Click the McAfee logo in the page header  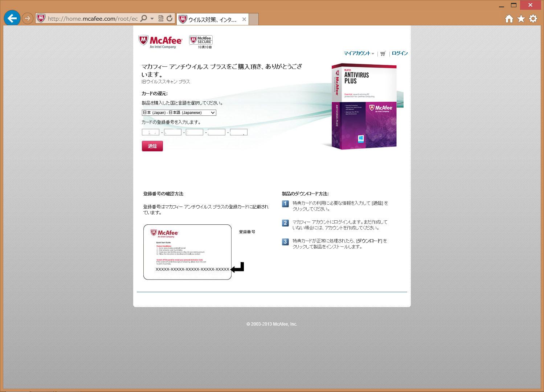click(160, 42)
